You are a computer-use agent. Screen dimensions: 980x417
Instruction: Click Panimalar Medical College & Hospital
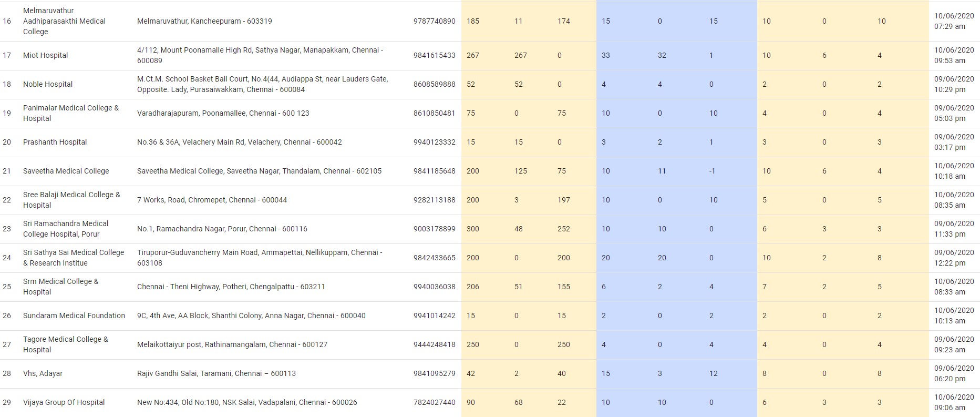71,113
